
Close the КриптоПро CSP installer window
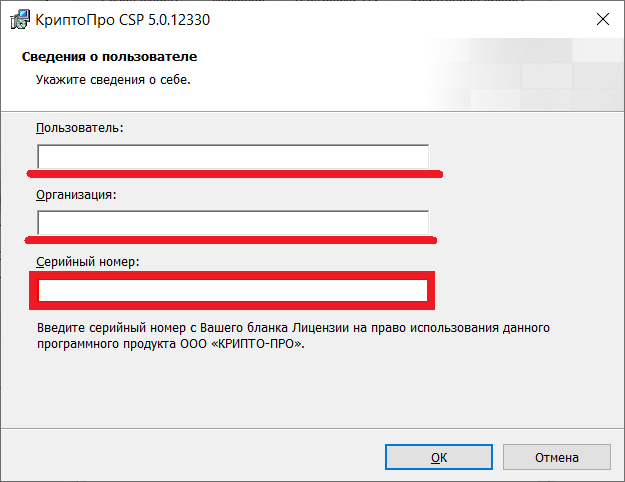click(602, 19)
